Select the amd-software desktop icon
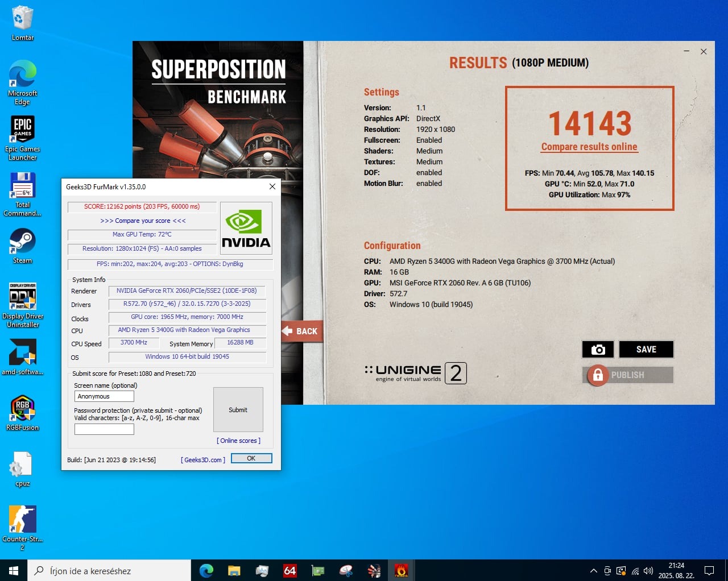The width and height of the screenshot is (728, 581). pos(22,357)
